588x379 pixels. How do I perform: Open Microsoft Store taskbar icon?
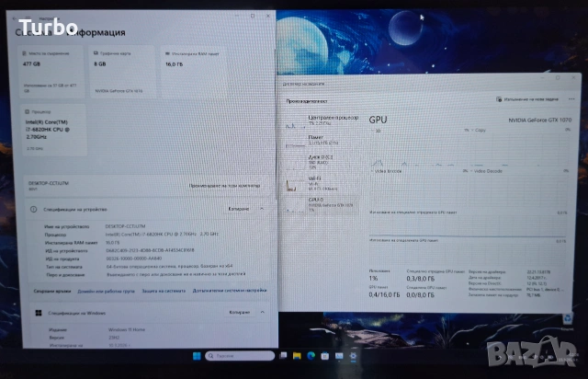(x=324, y=356)
